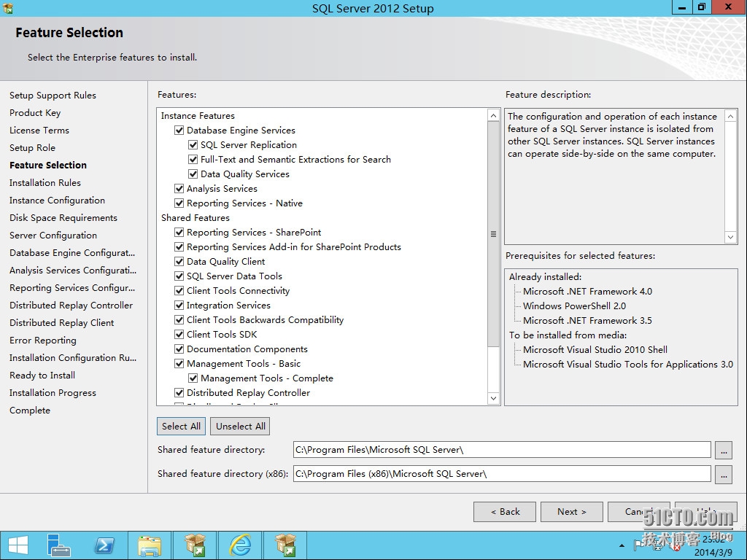Toggle Client Tools Connectivity checkbox
Viewport: 747px width, 560px height.
click(179, 290)
